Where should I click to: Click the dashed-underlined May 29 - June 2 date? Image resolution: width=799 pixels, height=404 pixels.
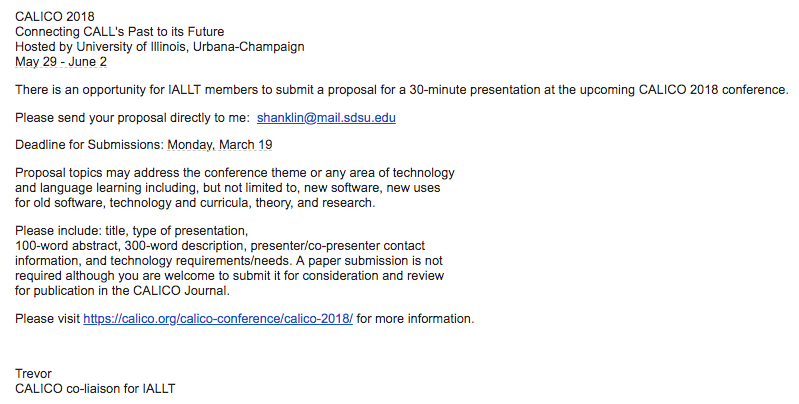click(61, 62)
